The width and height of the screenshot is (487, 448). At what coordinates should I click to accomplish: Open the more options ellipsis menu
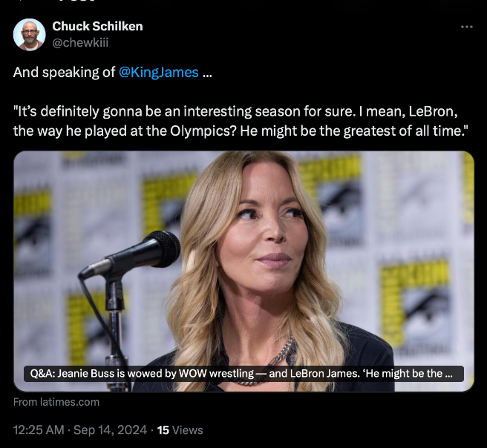click(x=466, y=27)
